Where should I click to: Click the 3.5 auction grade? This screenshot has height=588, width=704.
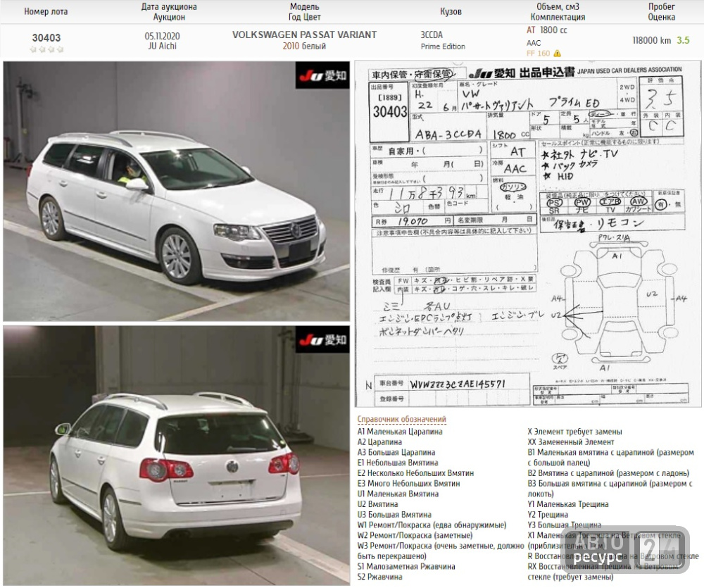pyautogui.click(x=683, y=40)
